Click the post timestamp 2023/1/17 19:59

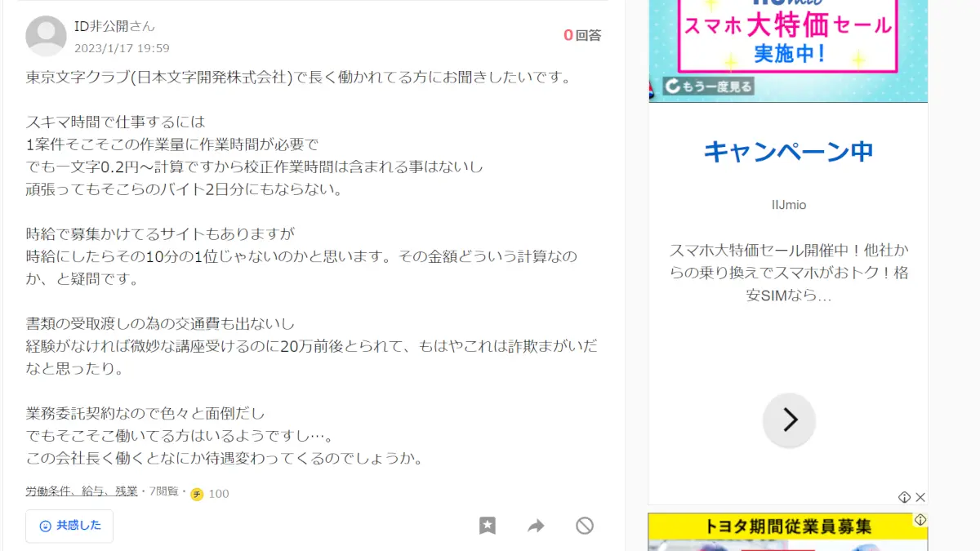(122, 48)
